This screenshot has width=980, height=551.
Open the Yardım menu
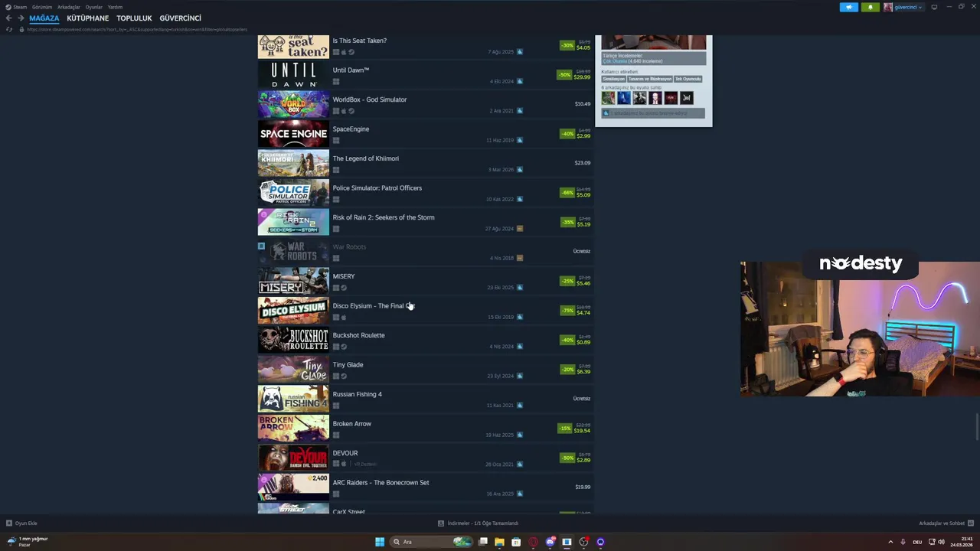(115, 7)
